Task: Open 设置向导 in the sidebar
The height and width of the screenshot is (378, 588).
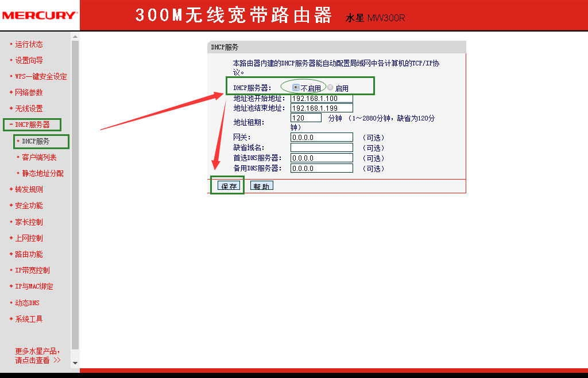Action: 29,60
